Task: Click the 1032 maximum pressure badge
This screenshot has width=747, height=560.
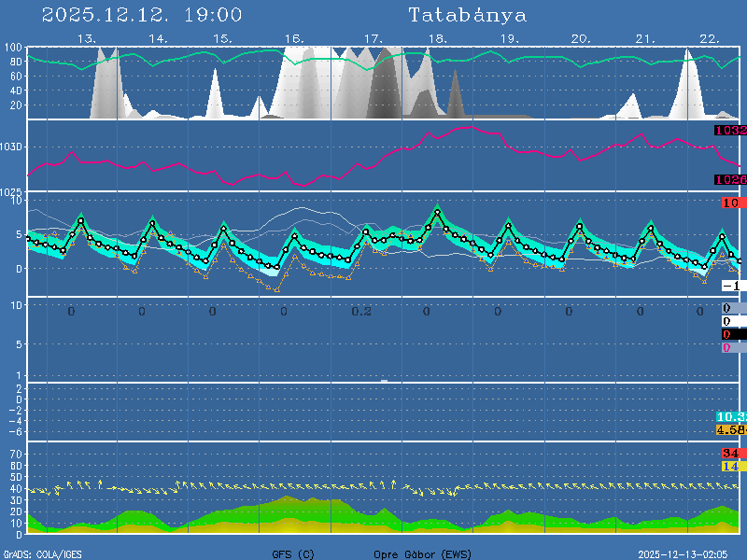Action: 730,131
